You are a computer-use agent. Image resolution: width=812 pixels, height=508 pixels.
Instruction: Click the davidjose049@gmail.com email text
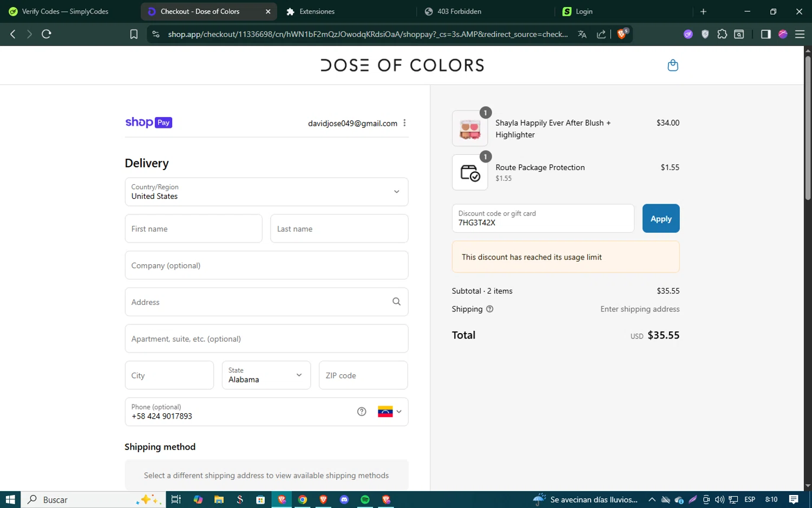(352, 123)
